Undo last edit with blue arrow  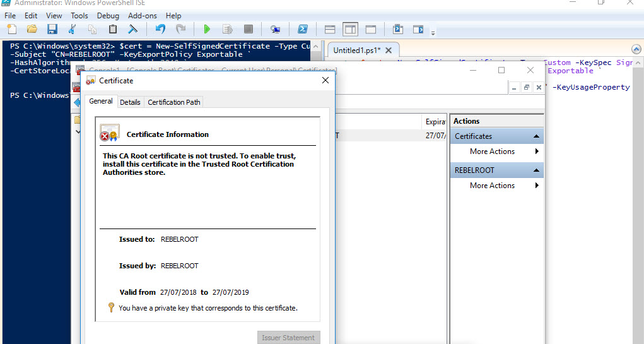(160, 29)
